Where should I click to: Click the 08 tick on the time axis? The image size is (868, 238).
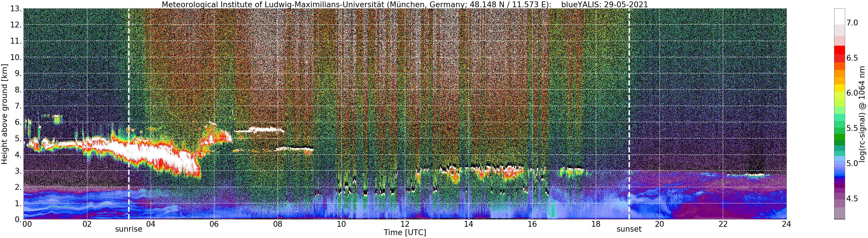[278, 224]
